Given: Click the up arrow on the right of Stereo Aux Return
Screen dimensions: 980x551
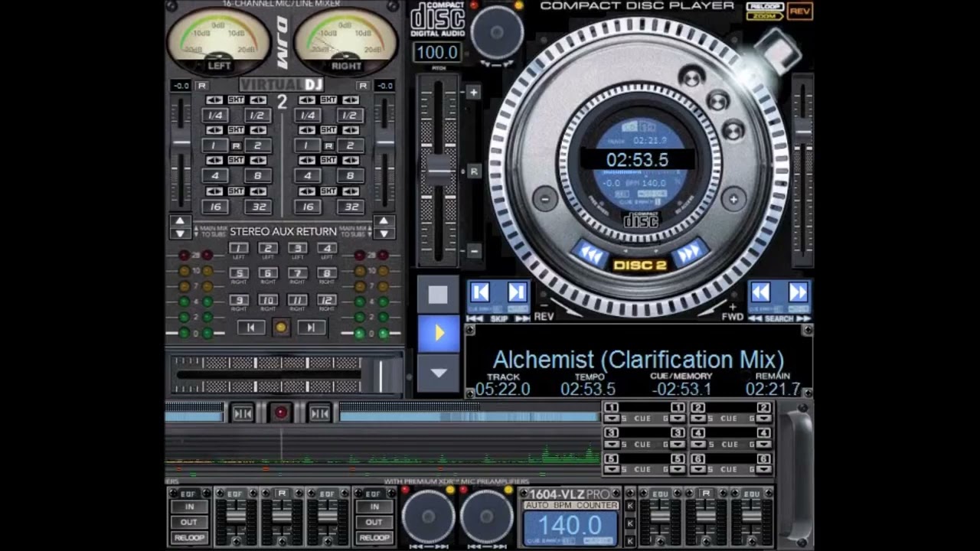Looking at the screenshot, I should coord(384,221).
